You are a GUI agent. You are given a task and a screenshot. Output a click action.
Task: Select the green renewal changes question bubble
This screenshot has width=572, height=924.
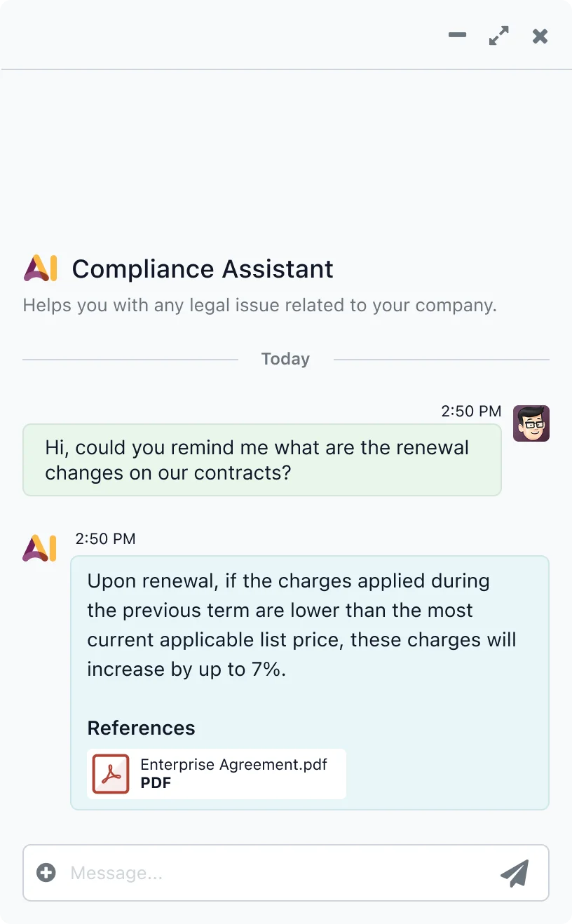point(261,460)
